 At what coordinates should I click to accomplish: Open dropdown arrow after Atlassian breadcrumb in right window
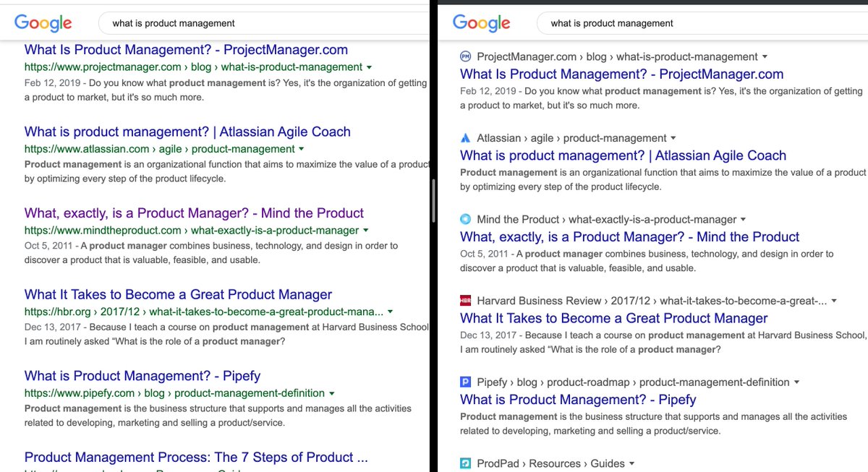click(x=673, y=138)
